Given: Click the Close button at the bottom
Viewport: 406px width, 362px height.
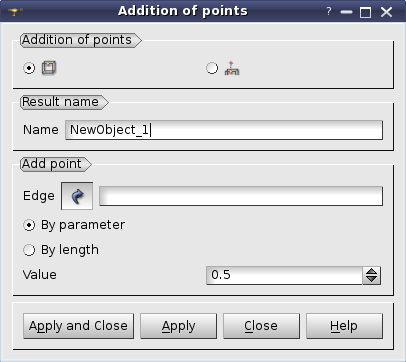Looking at the screenshot, I should click(x=261, y=326).
